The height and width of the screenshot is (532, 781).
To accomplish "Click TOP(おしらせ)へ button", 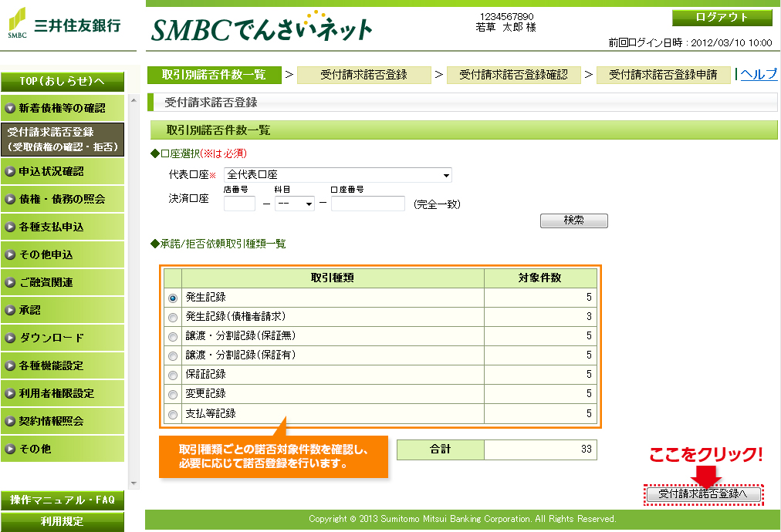I will pyautogui.click(x=63, y=81).
